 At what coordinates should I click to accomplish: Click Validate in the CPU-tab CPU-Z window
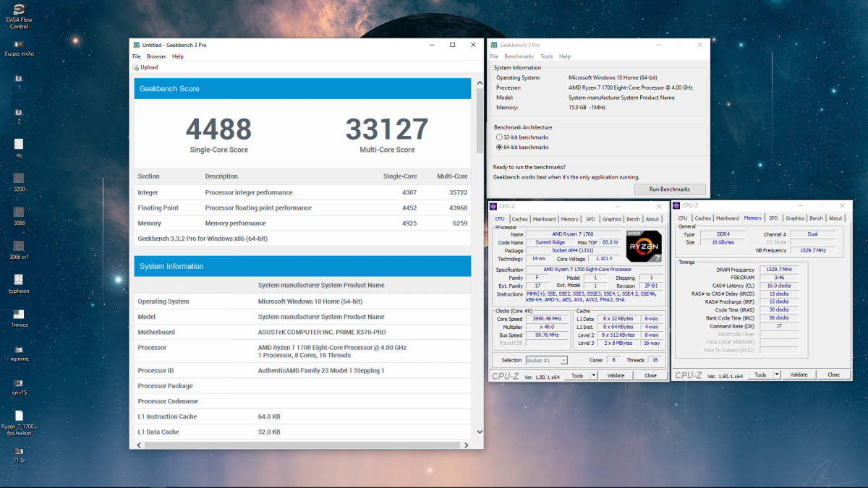[x=616, y=375]
